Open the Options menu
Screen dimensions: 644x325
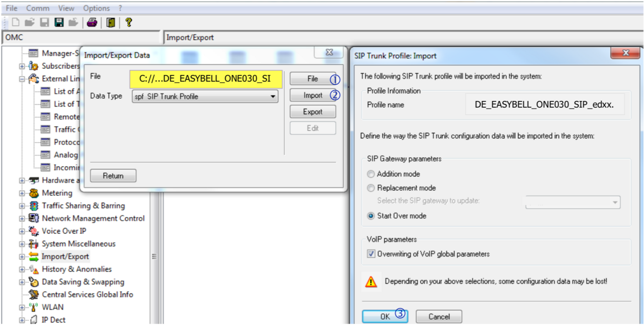(x=96, y=8)
